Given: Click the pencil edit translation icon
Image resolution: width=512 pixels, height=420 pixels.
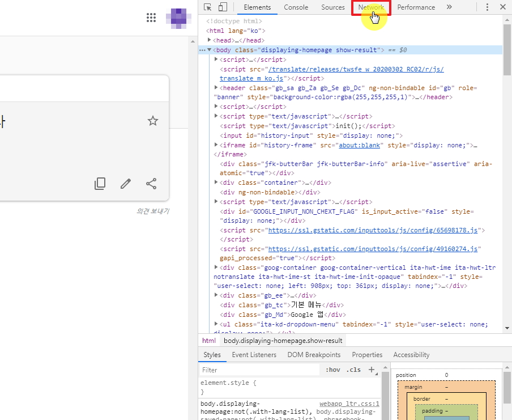Looking at the screenshot, I should (x=126, y=184).
